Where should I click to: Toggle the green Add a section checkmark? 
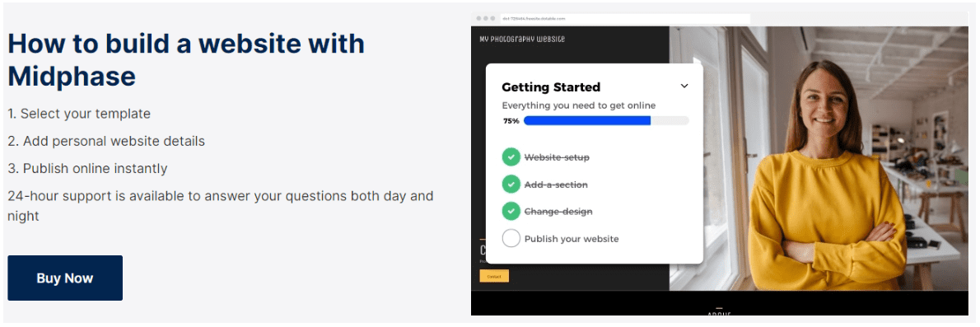tap(511, 185)
